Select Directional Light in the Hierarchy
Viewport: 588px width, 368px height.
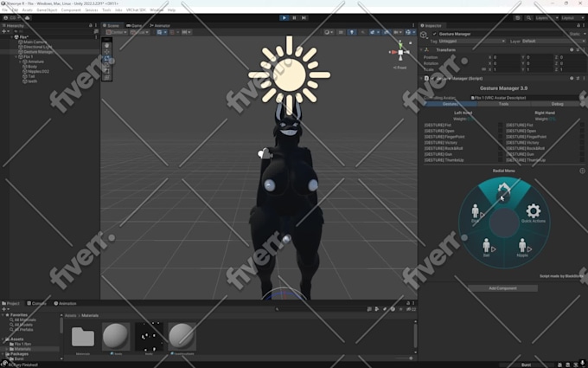tap(37, 47)
